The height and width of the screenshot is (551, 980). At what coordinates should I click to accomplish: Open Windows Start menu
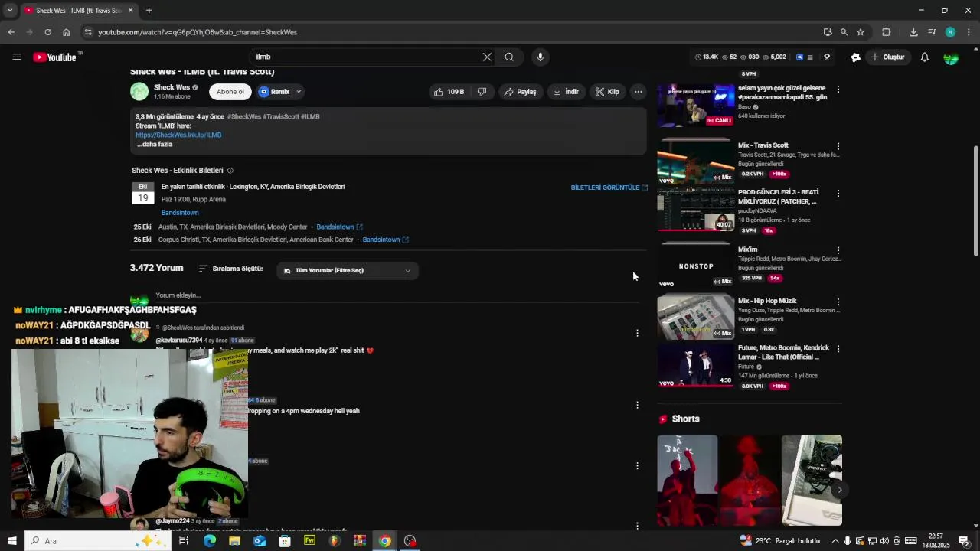pos(12,541)
